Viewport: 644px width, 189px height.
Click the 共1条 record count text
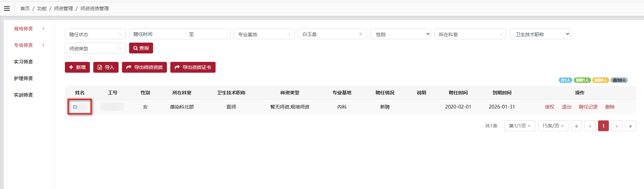pos(491,126)
